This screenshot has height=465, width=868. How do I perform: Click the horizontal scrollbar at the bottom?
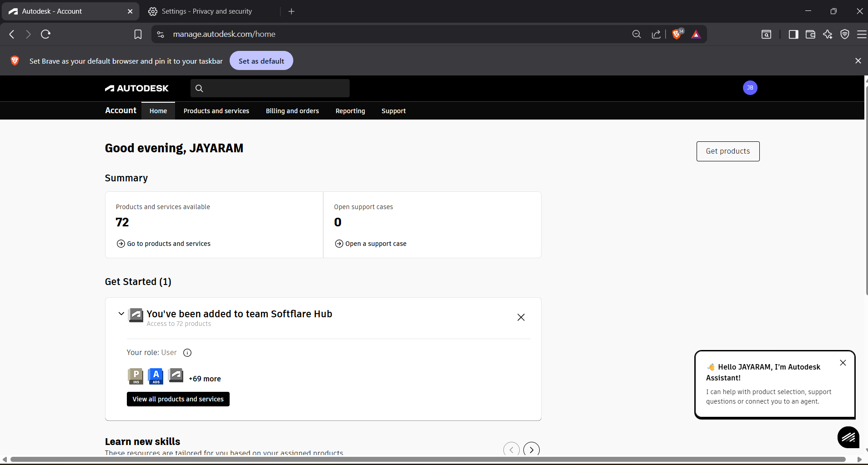(x=427, y=460)
